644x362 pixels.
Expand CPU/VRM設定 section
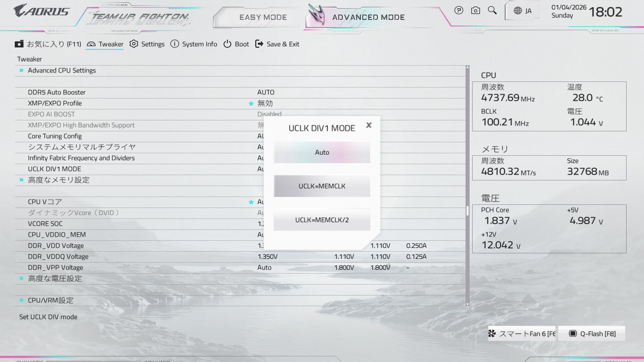click(50, 300)
